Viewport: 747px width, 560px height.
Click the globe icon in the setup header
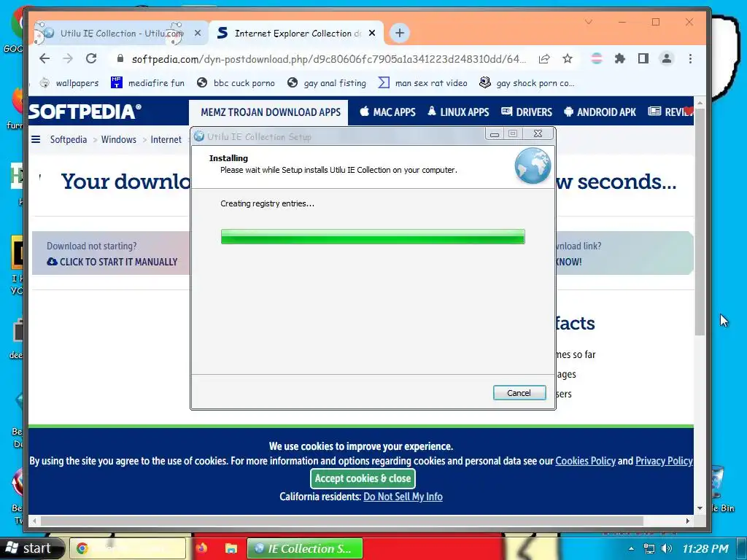[x=533, y=166]
